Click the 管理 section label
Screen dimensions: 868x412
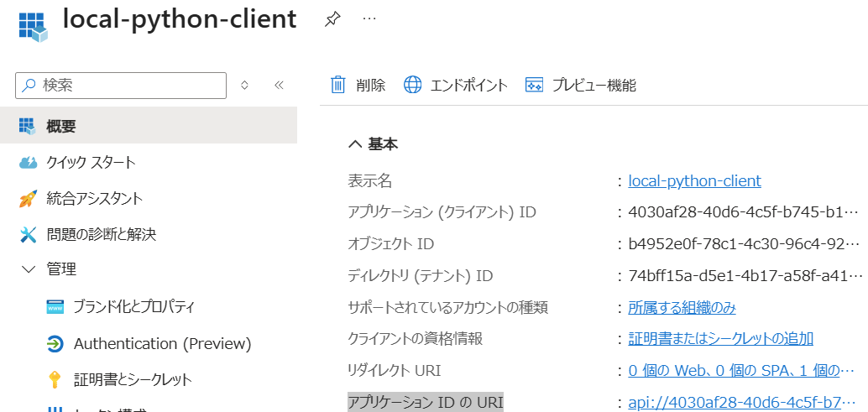click(x=61, y=270)
